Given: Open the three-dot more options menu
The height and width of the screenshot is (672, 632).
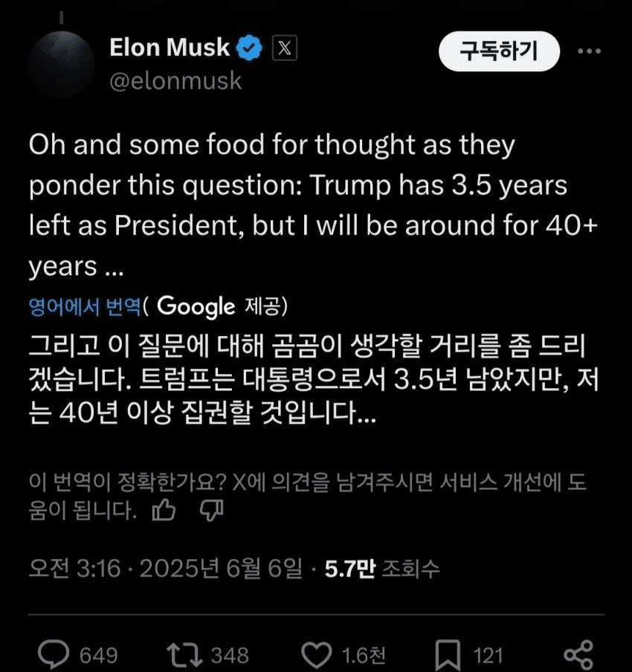Looking at the screenshot, I should tap(589, 51).
